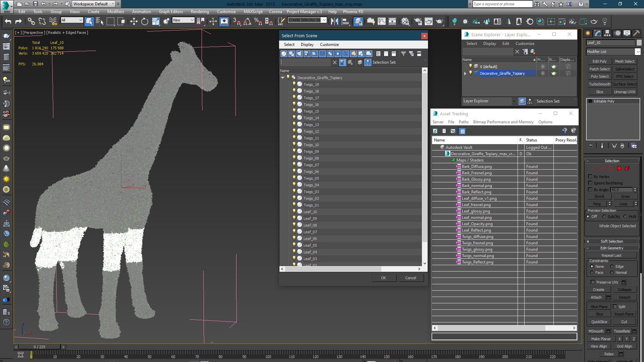Select Polygon sub-object red square icon
This screenshot has width=644, height=362.
619,168
